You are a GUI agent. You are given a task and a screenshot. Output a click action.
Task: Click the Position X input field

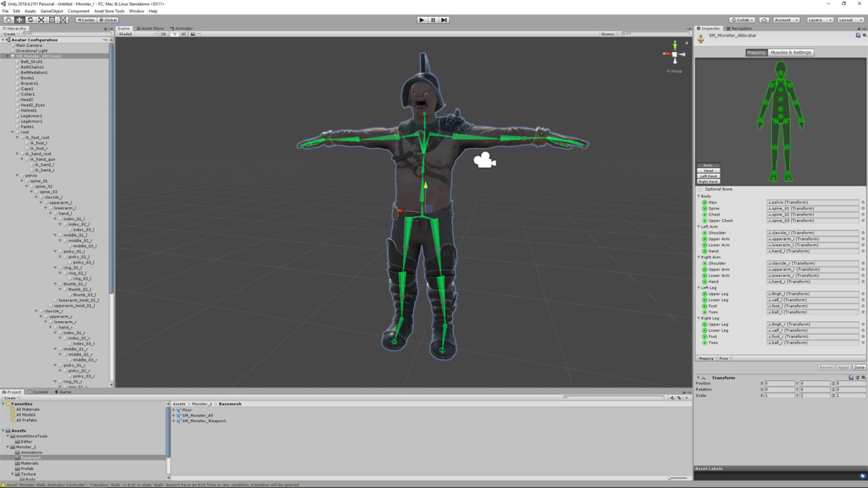point(780,383)
